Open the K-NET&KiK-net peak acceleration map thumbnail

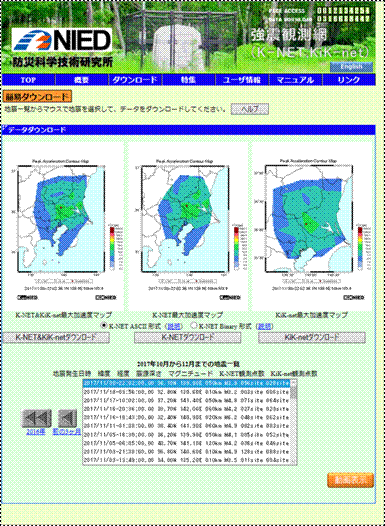(64, 226)
